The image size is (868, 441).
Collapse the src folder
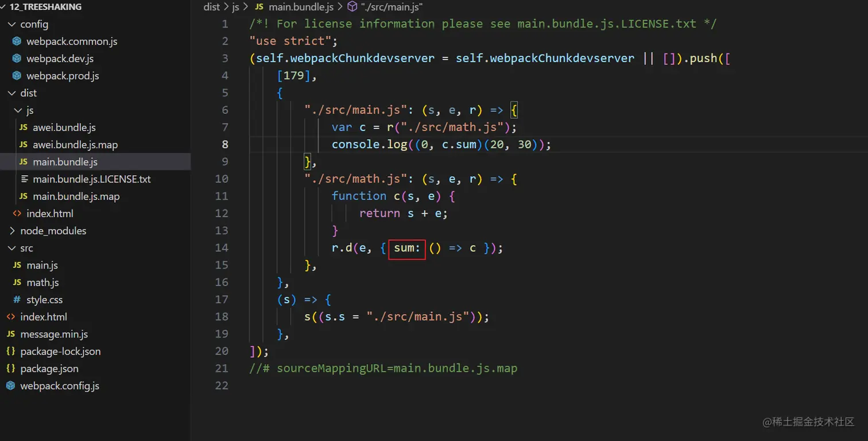(x=11, y=248)
